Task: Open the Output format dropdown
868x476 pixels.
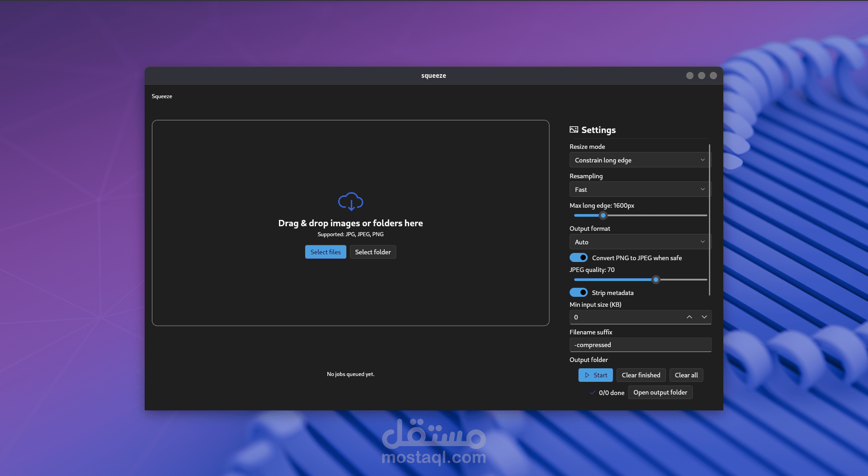Action: (x=639, y=242)
